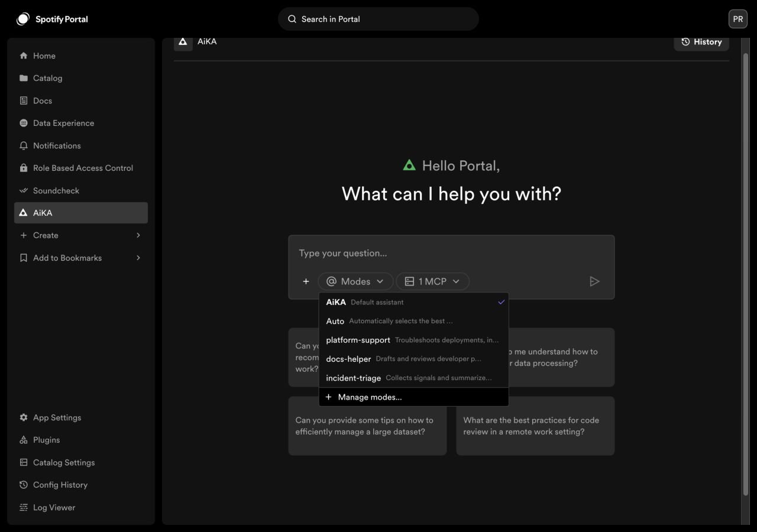Select the code review best practices suggestion
Screen dimensions: 757x532
coord(535,426)
